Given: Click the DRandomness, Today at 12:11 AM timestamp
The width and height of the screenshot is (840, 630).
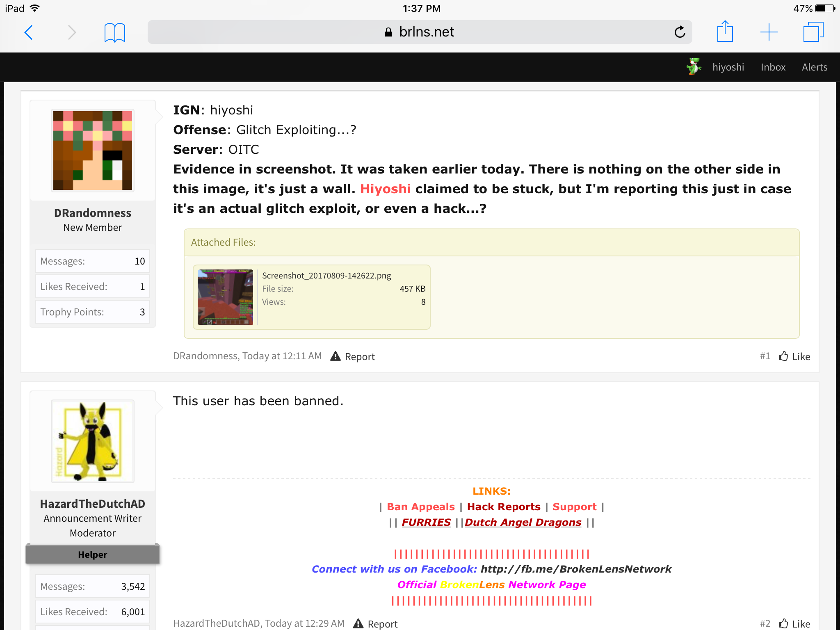Looking at the screenshot, I should click(247, 356).
